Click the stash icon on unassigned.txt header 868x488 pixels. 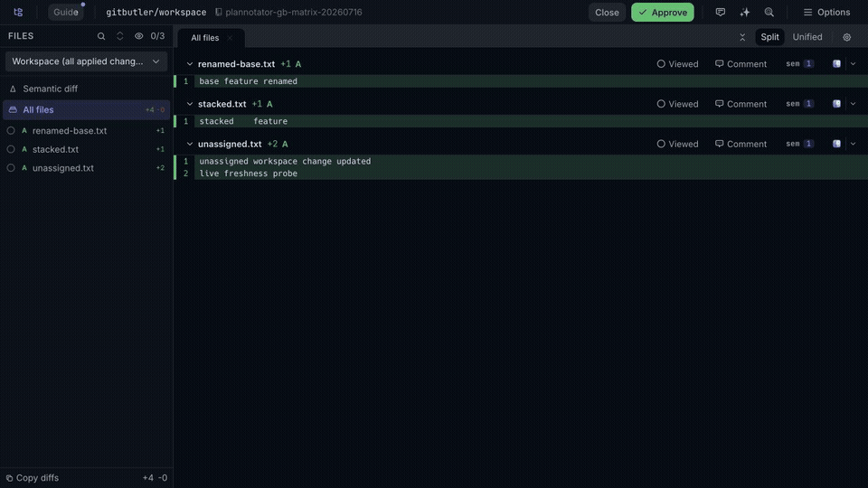[x=836, y=144]
